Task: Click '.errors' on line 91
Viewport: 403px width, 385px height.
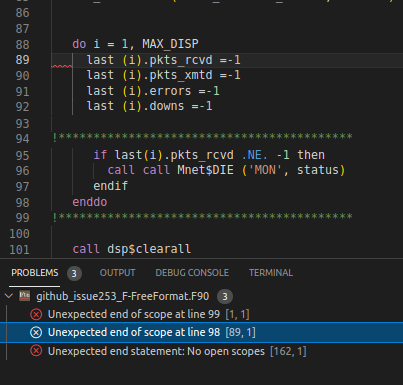Action: (167, 91)
